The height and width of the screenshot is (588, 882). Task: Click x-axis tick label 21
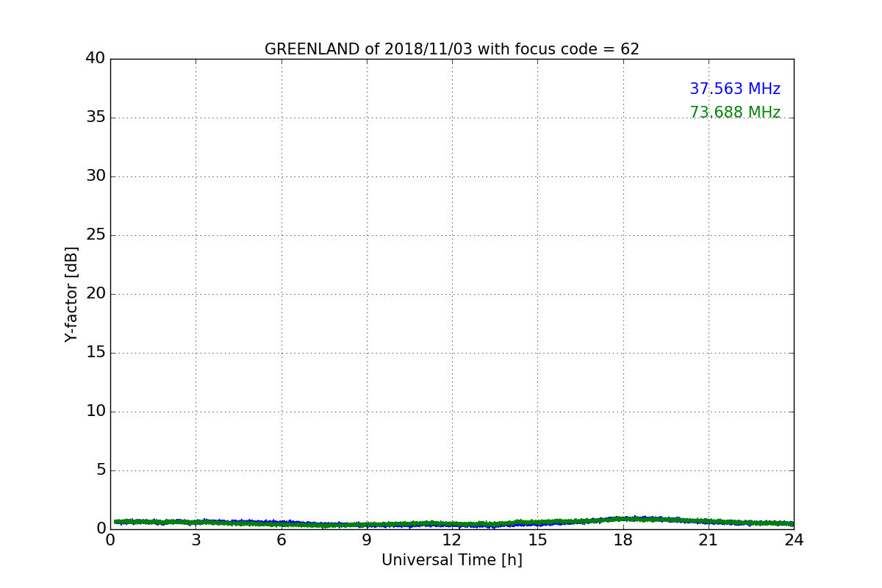[709, 540]
